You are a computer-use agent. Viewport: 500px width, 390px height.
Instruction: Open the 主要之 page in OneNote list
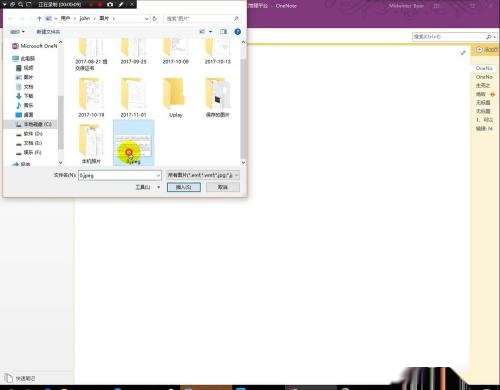pos(483,86)
